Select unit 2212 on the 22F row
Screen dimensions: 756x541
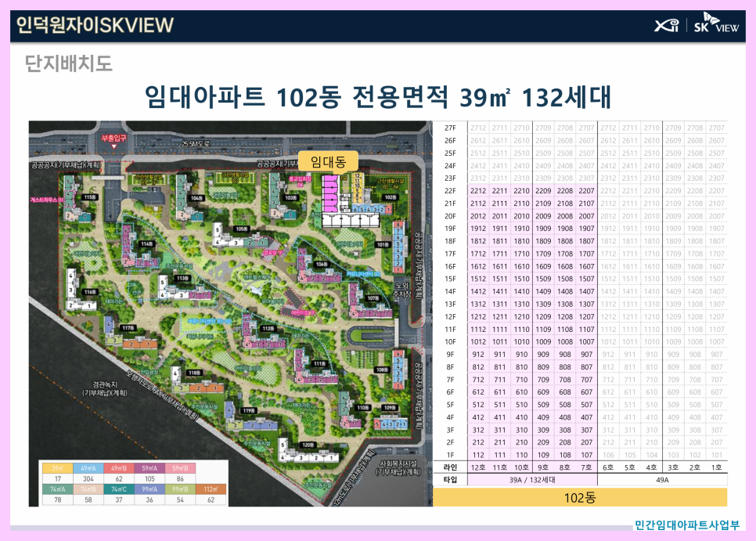tap(478, 190)
